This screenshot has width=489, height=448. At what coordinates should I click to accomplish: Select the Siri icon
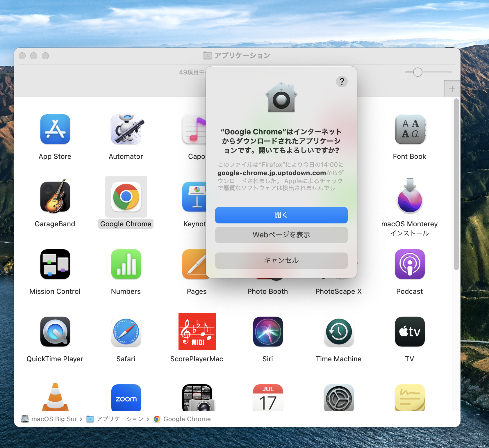coord(268,332)
